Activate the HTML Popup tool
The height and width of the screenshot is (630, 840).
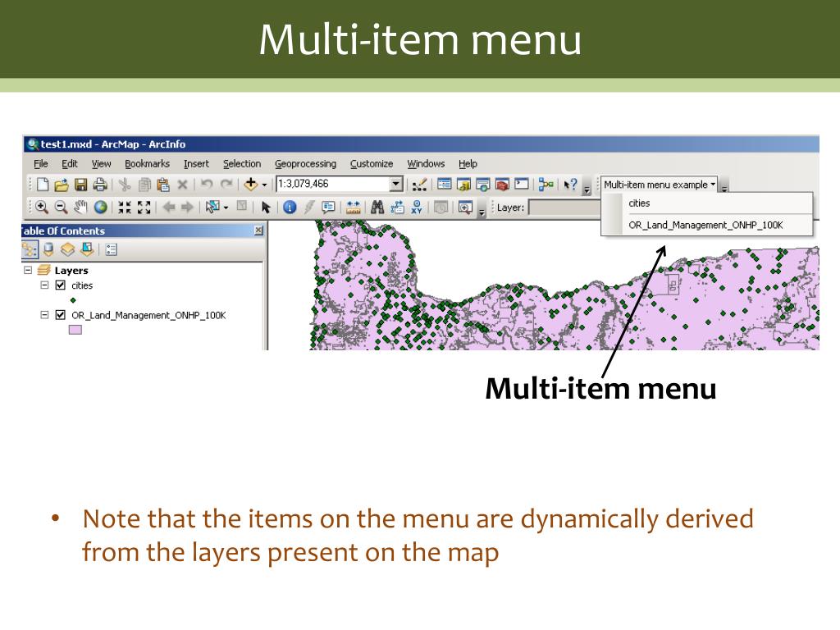[328, 208]
